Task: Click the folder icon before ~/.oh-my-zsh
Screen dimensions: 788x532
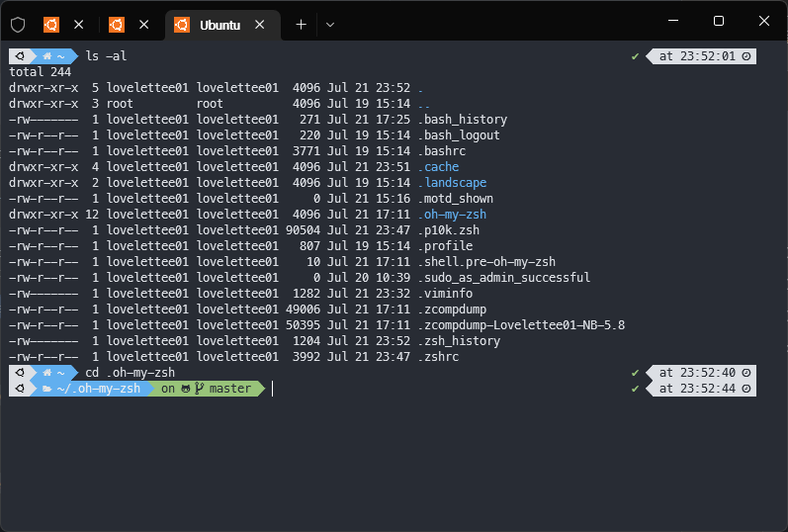Action: point(47,390)
